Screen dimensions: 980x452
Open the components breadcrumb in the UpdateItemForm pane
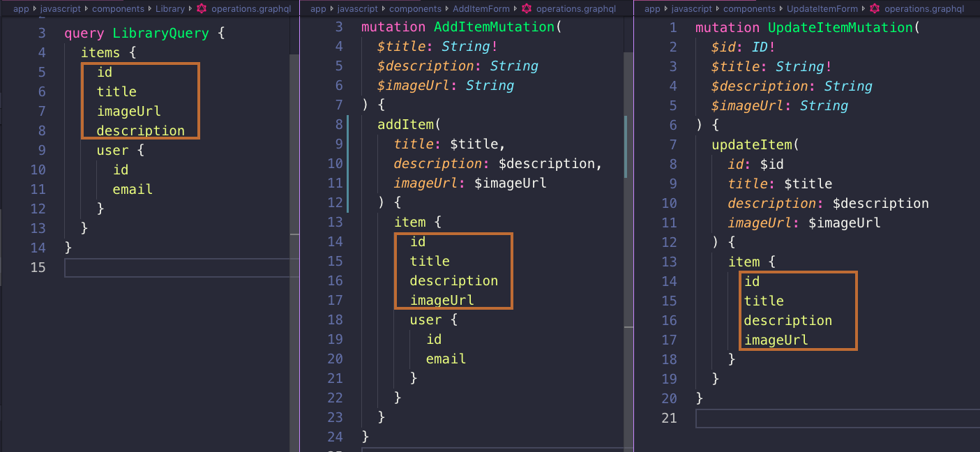click(x=749, y=9)
